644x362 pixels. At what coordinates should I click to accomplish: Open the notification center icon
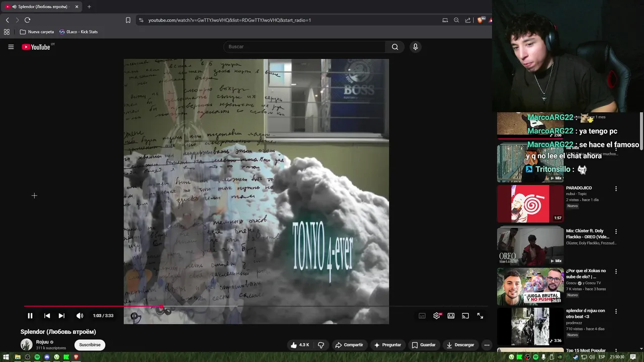(x=633, y=357)
